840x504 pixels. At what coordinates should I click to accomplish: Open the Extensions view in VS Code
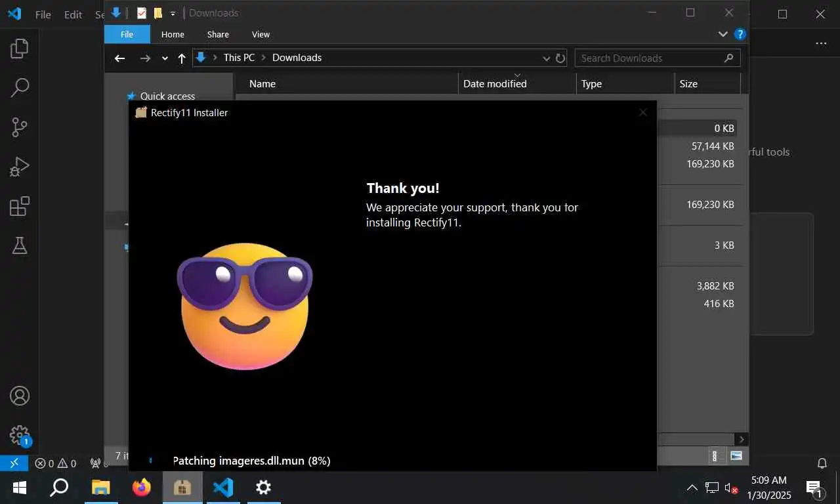coord(20,206)
